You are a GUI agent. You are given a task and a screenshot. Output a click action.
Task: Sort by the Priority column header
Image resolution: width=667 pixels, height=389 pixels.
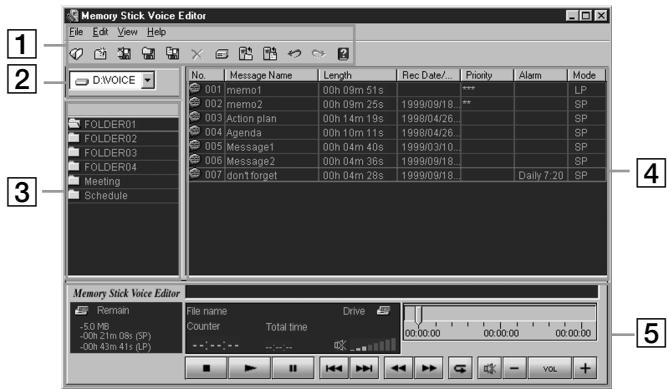click(x=487, y=75)
